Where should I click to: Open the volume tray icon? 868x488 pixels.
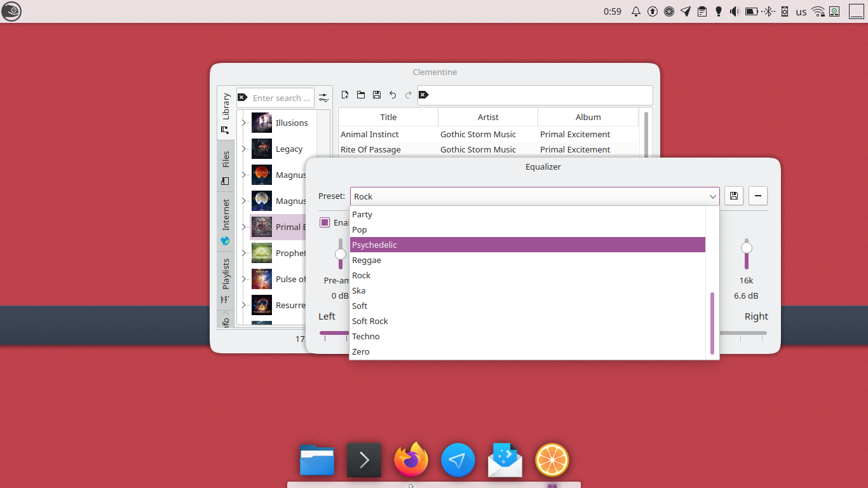tap(735, 11)
